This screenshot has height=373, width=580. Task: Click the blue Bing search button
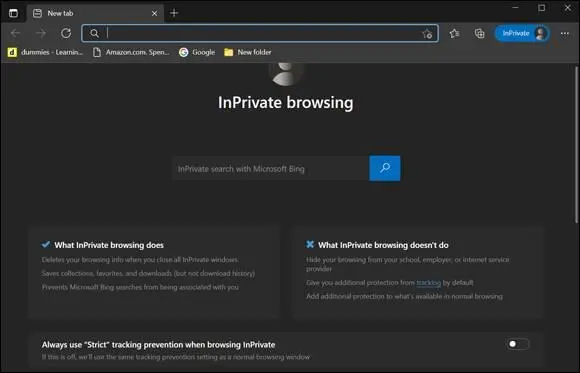coord(385,168)
